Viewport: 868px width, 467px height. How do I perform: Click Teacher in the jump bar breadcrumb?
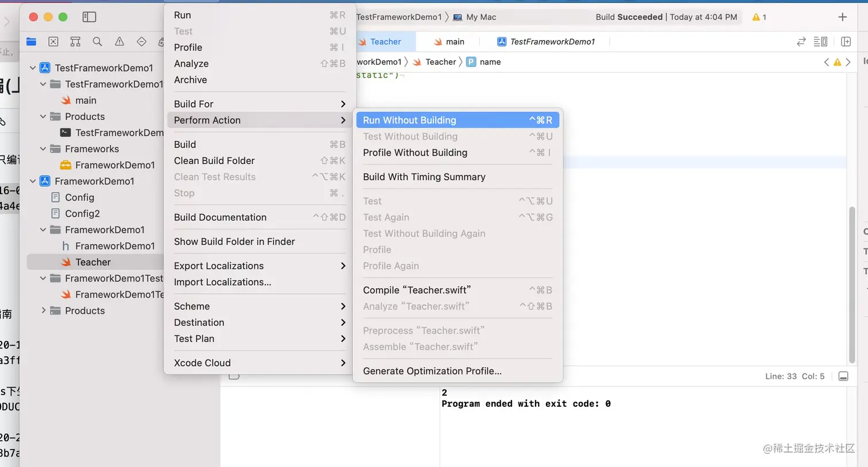click(x=440, y=62)
